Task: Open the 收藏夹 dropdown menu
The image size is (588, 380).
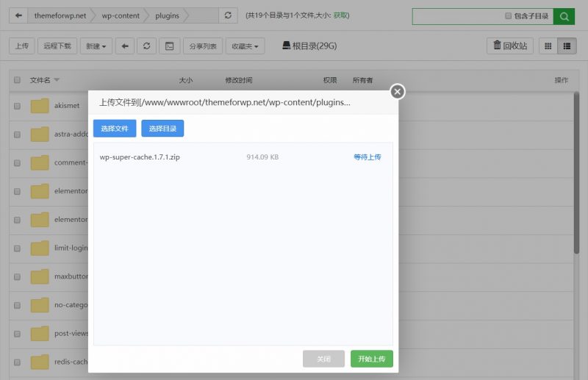Action: 245,46
